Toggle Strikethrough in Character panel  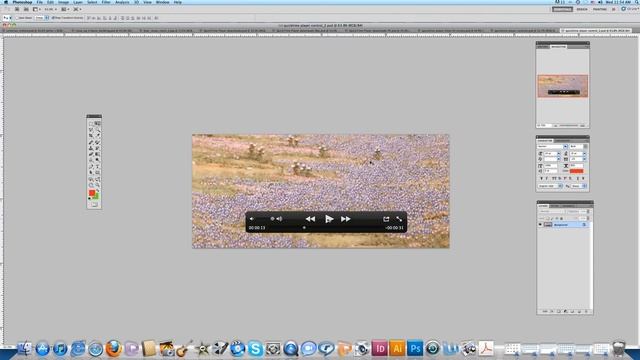click(583, 178)
